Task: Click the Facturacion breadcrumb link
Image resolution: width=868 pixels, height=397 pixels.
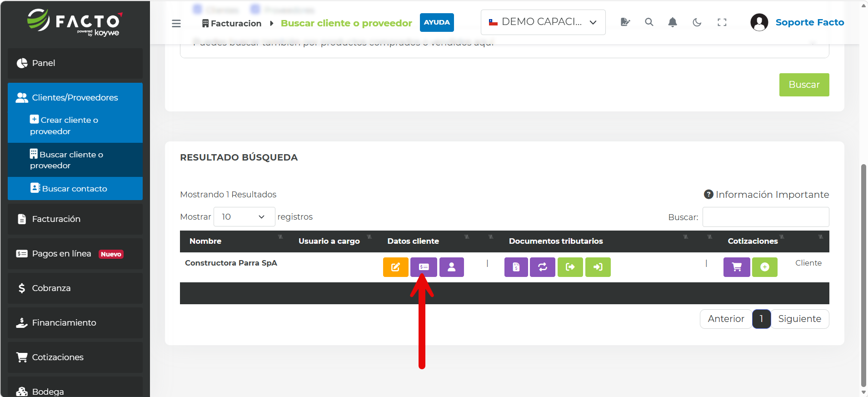Action: (232, 23)
